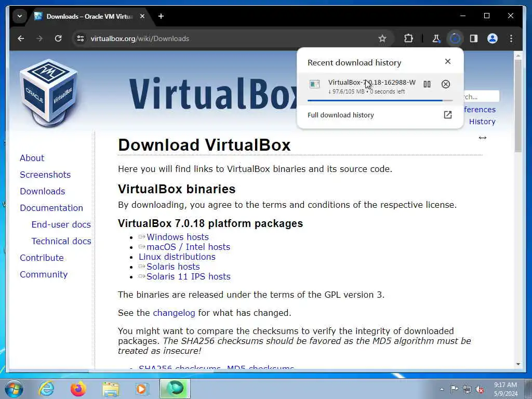Open the Windows Start button

coord(14,389)
